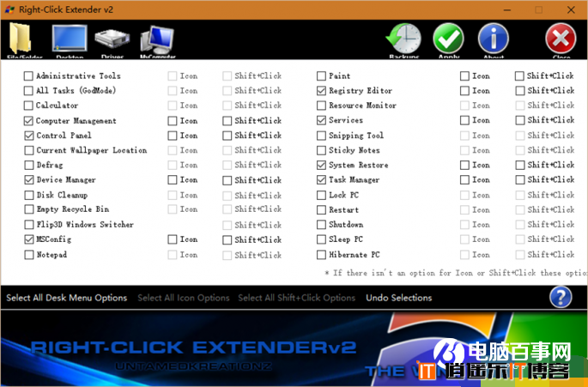588x387 pixels.
Task: Click Undo Selections
Action: (399, 298)
